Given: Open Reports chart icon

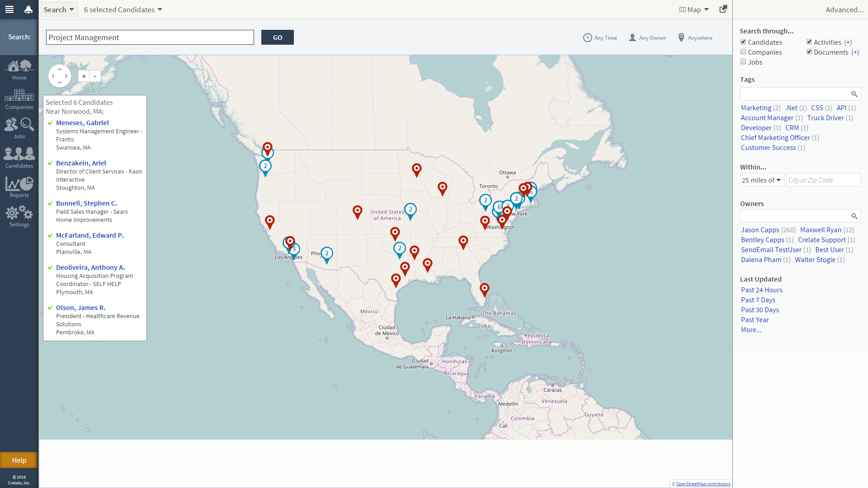Looking at the screenshot, I should 19,187.
